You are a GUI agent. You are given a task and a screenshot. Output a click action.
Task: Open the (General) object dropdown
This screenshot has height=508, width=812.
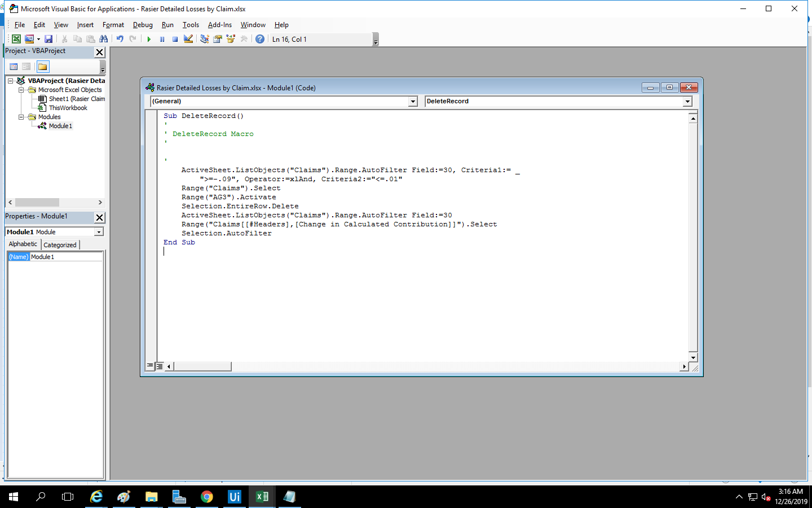coord(413,102)
